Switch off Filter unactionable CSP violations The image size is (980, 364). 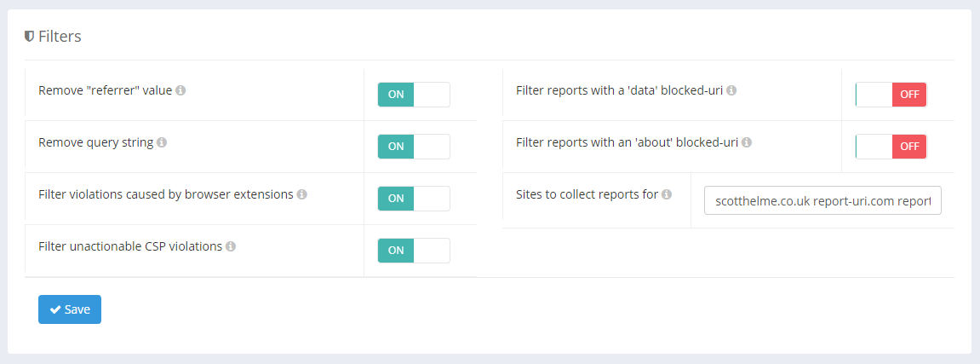click(413, 251)
